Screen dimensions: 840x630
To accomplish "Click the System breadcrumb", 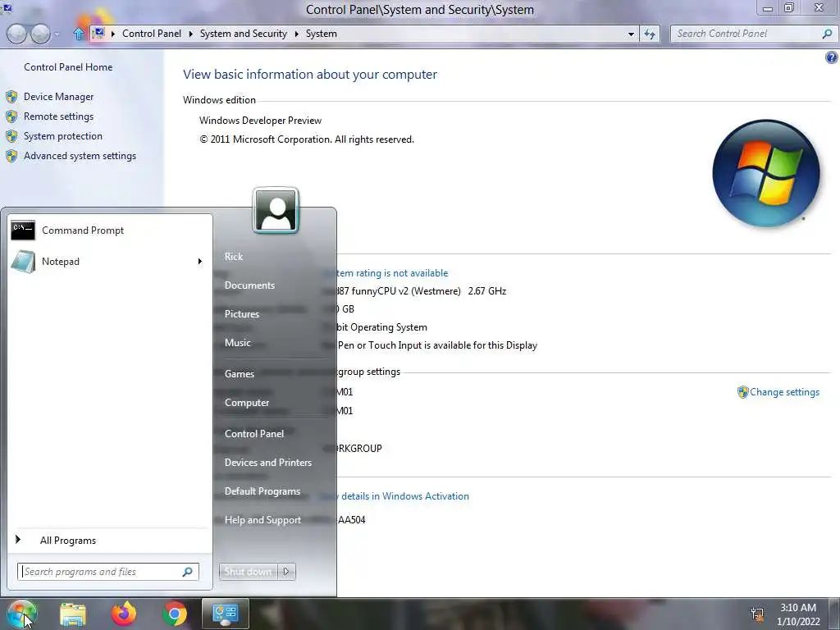I will click(x=322, y=34).
